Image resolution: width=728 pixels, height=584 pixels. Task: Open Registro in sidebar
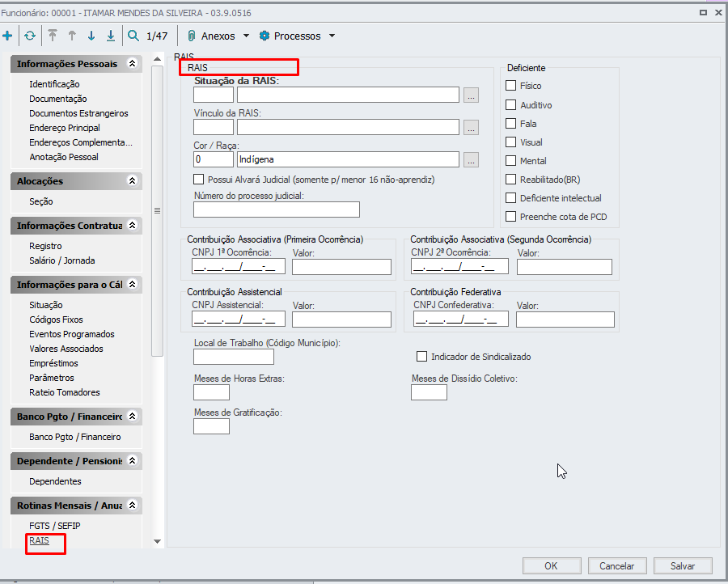click(x=45, y=246)
